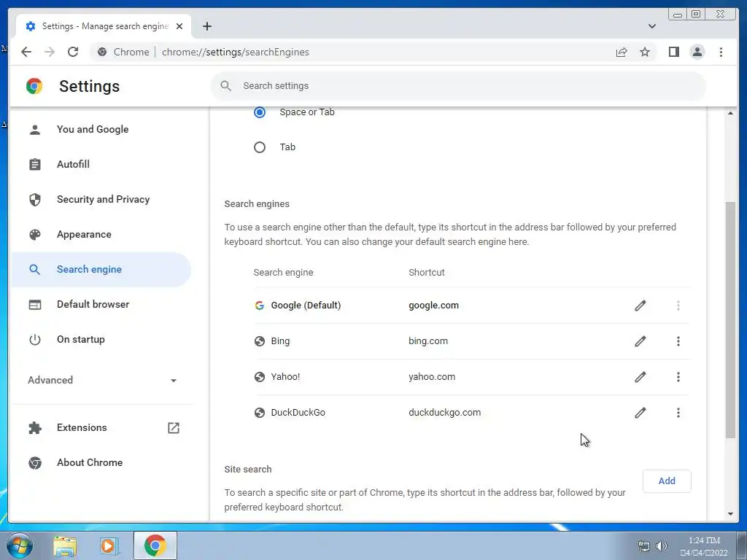Click the google.com shortcut text
This screenshot has width=747, height=560.
(x=433, y=306)
